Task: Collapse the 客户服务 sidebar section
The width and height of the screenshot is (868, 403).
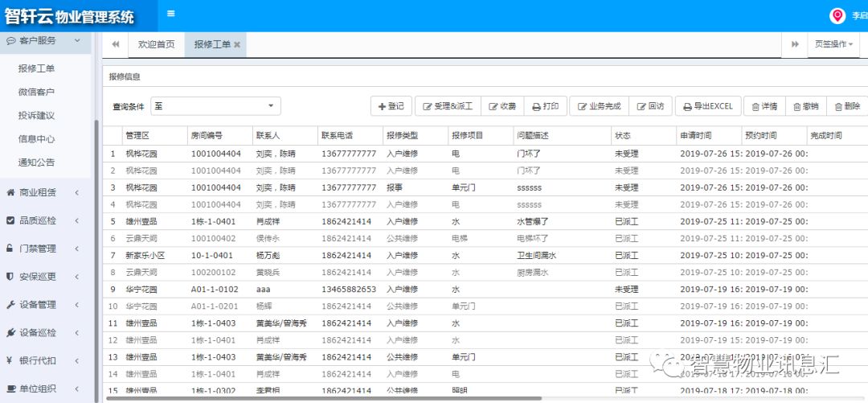Action: (x=45, y=40)
